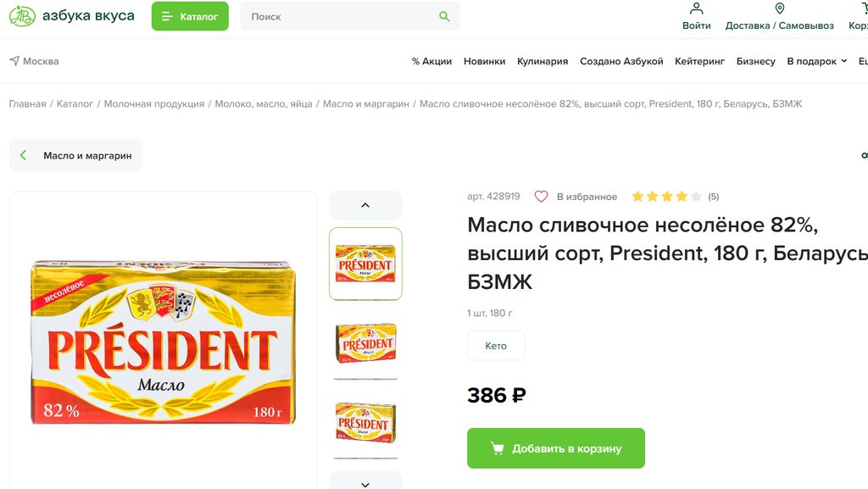Click the search magnifier icon
The height and width of the screenshot is (489, 868).
click(444, 16)
